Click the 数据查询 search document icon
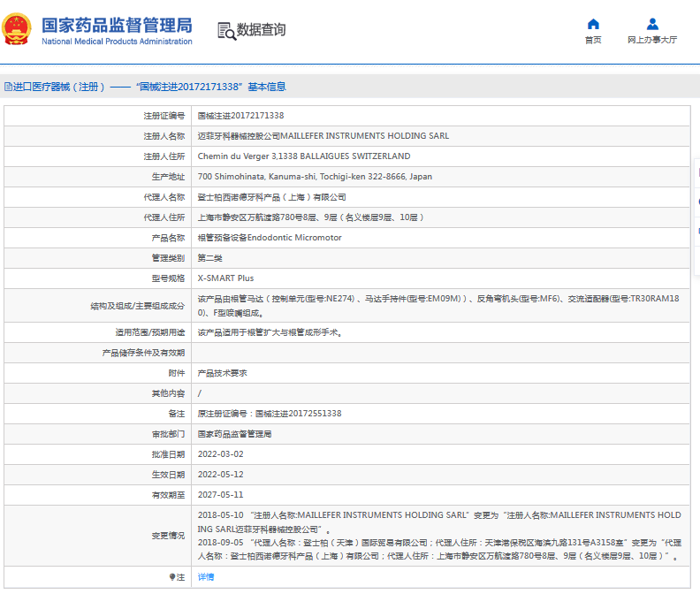The width and height of the screenshot is (700, 594). 226,31
